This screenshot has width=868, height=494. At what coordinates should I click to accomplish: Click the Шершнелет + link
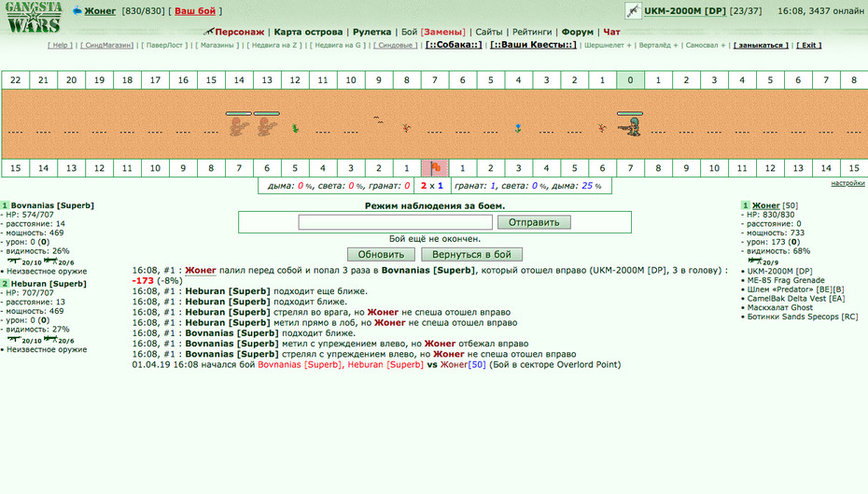[x=608, y=45]
